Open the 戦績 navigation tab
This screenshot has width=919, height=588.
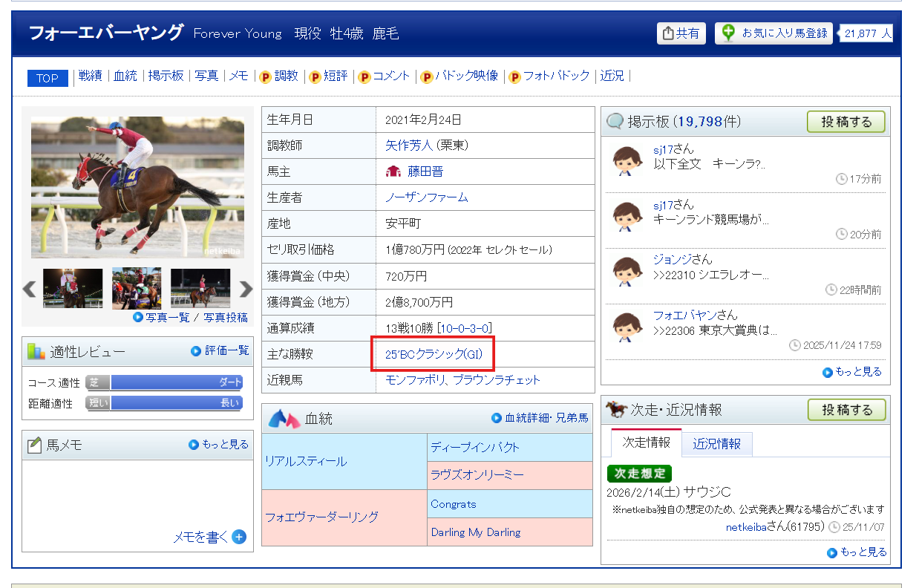coord(90,76)
